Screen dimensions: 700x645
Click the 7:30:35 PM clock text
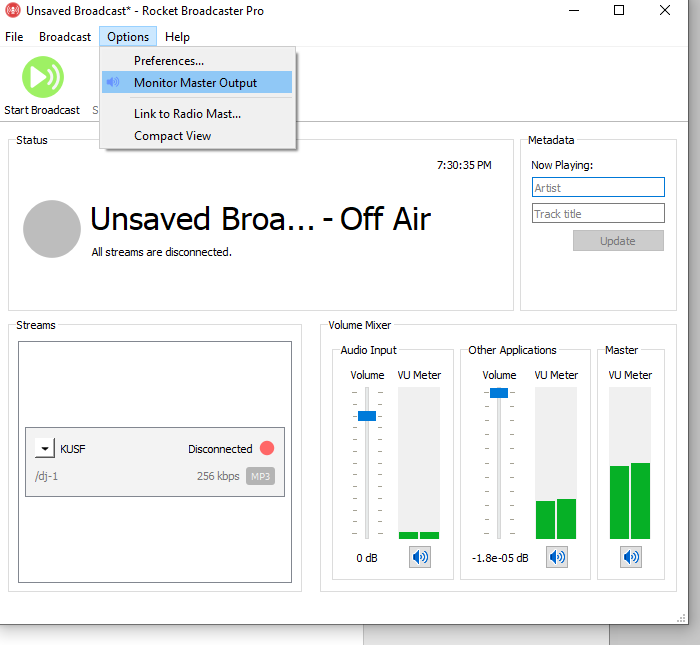pos(464,165)
